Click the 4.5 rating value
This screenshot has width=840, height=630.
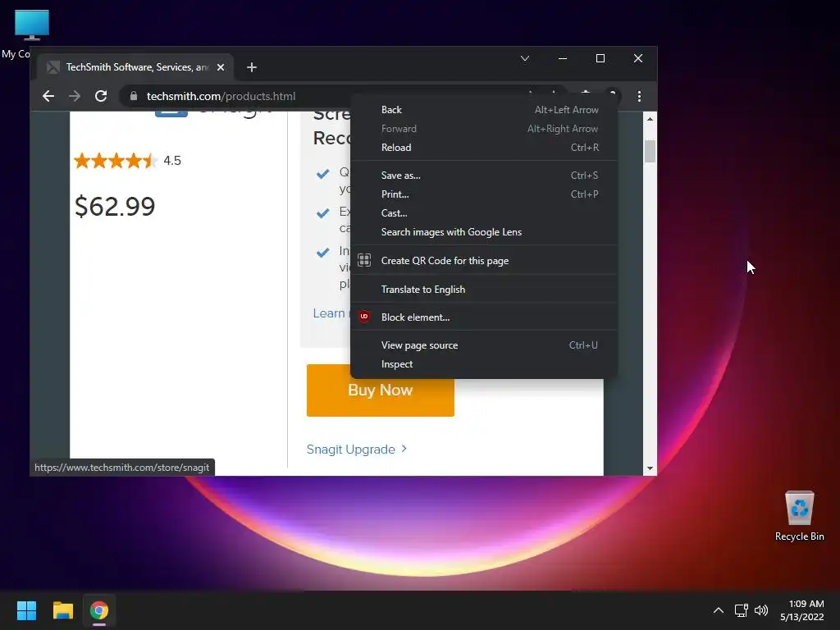(172, 161)
